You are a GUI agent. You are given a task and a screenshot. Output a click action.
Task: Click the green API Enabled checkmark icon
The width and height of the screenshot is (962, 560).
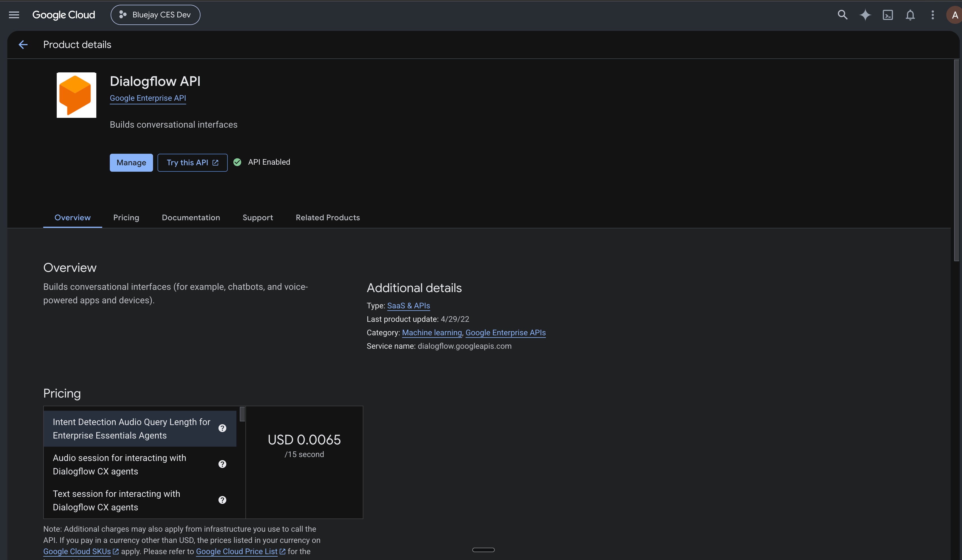tap(237, 162)
